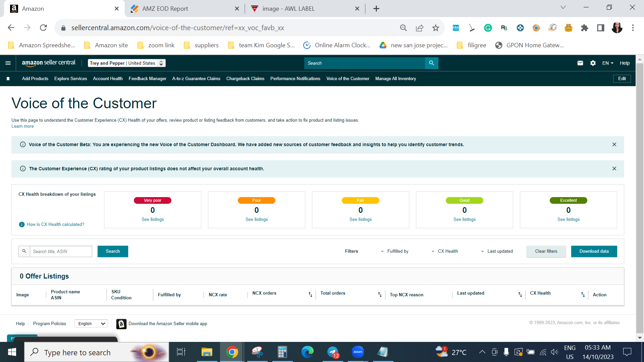The image size is (644, 362).
Task: Open the Grammarly extension icon
Action: (x=488, y=28)
